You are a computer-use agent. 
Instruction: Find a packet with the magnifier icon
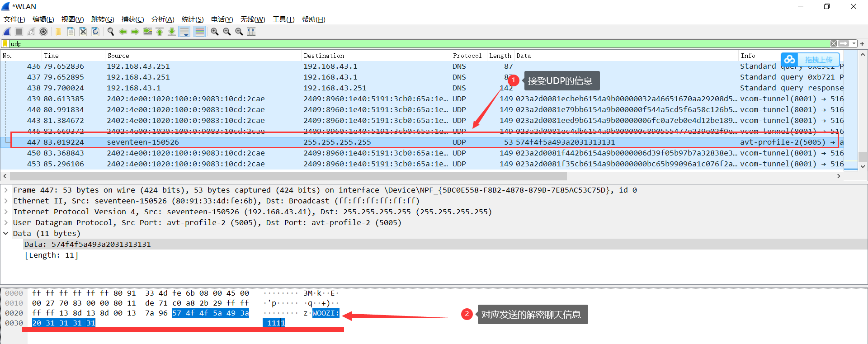tap(110, 32)
